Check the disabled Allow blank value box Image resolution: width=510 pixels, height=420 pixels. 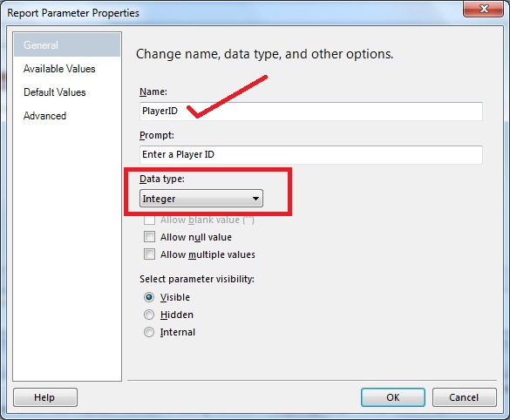pos(149,220)
